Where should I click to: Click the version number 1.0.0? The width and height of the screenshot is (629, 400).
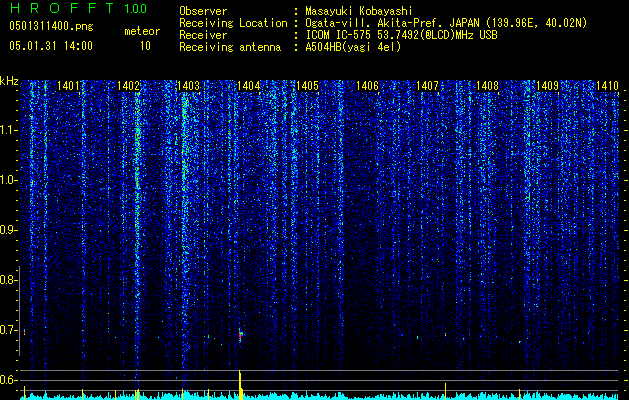pyautogui.click(x=135, y=9)
